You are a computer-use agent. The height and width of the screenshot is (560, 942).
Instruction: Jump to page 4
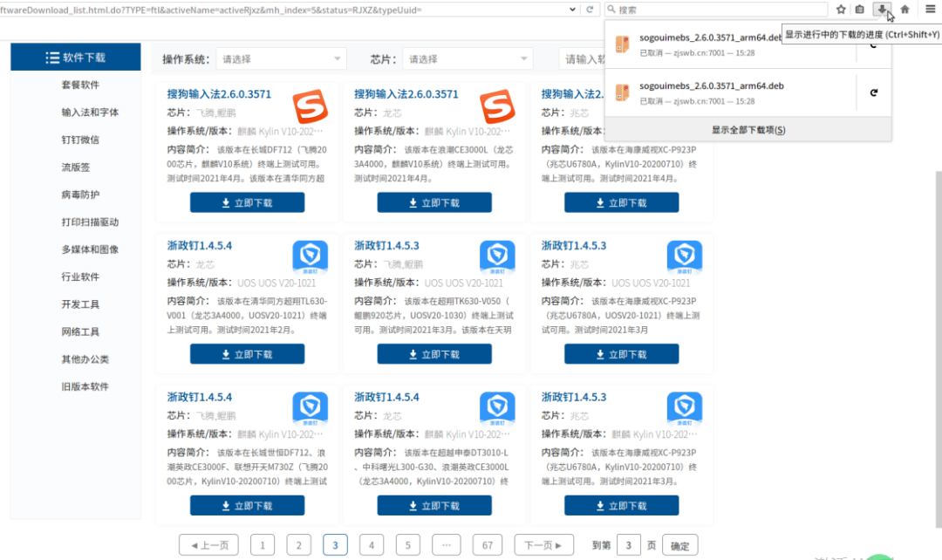[372, 545]
